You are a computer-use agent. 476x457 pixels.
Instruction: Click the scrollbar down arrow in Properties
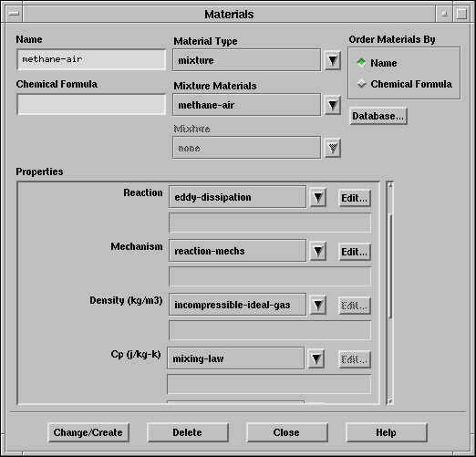(390, 401)
